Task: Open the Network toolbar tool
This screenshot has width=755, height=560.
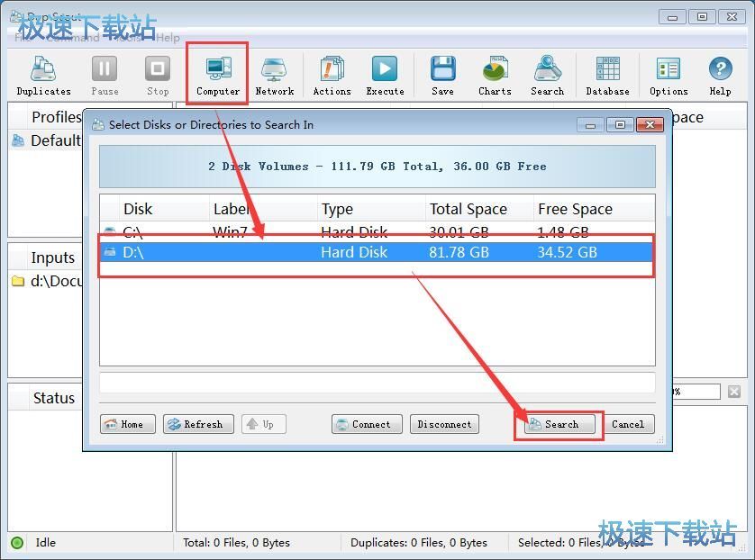Action: [275, 76]
